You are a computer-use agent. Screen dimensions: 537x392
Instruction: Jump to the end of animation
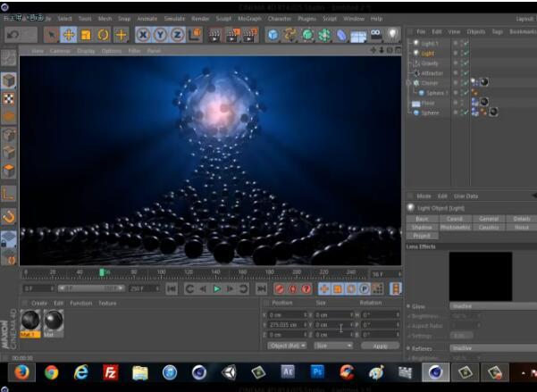[x=261, y=289]
